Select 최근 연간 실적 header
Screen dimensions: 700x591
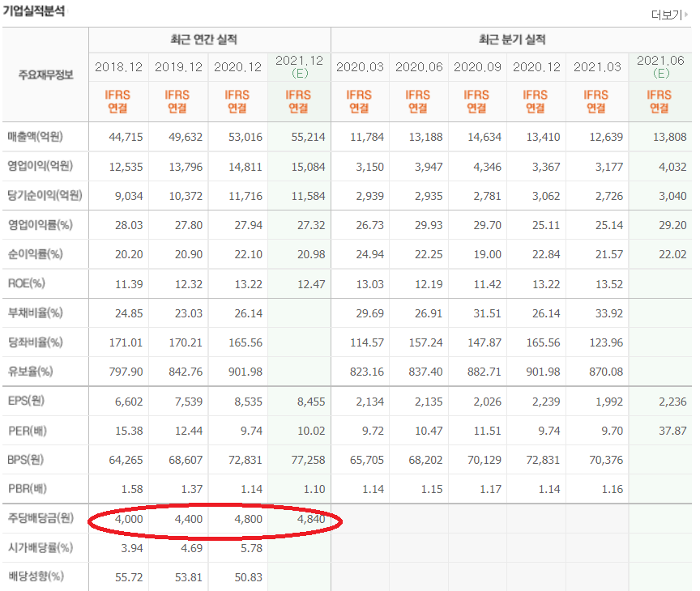[204, 40]
